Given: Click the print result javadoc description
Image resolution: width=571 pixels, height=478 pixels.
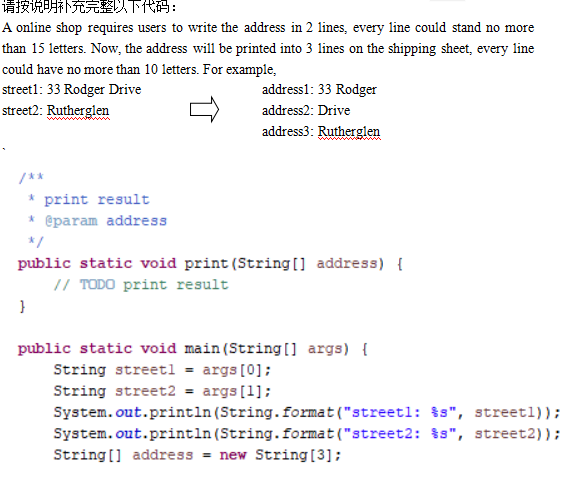Looking at the screenshot, I should click(x=97, y=200).
